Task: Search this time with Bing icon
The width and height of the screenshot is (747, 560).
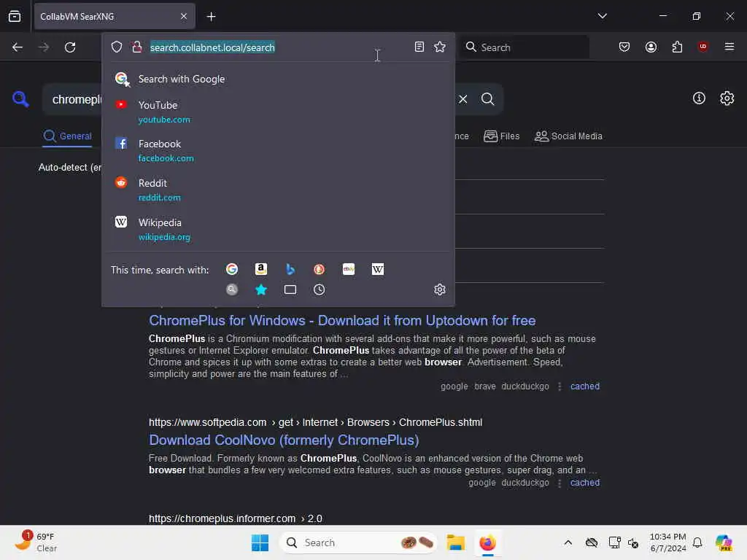Action: [x=290, y=269]
